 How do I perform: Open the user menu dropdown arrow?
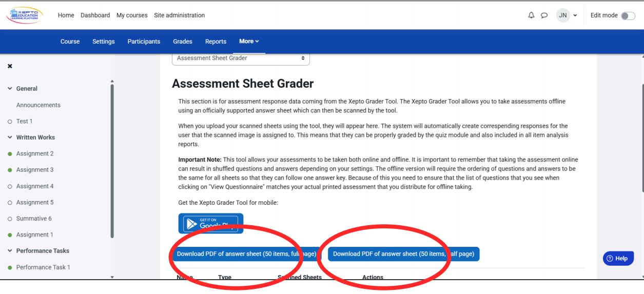pos(575,15)
